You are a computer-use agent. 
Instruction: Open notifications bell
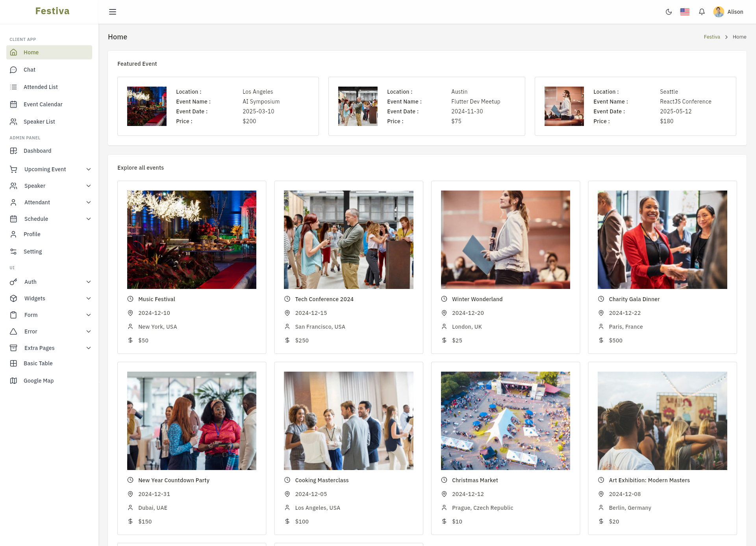pyautogui.click(x=702, y=12)
